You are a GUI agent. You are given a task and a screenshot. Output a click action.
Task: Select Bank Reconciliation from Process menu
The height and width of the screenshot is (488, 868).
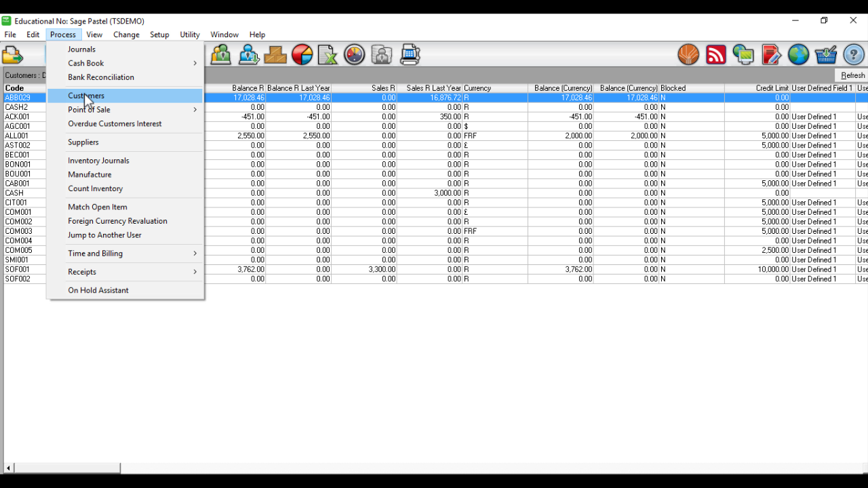pyautogui.click(x=101, y=77)
